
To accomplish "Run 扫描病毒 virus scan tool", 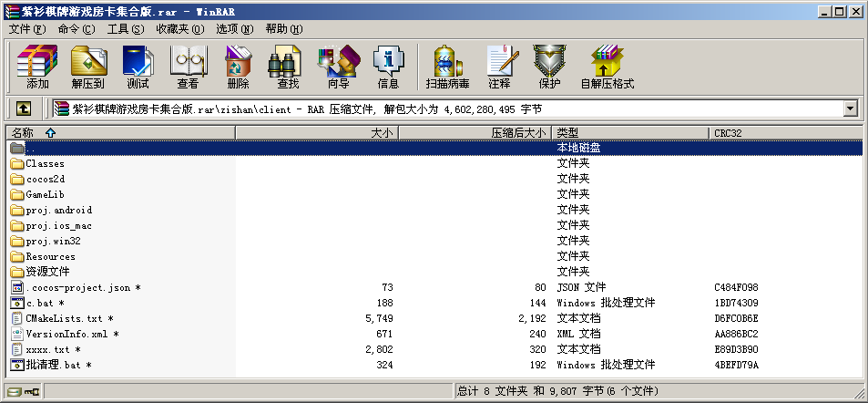I will [x=447, y=67].
